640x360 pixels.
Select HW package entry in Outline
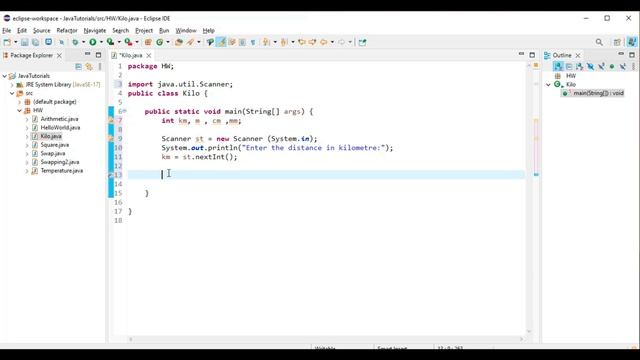tap(571, 76)
